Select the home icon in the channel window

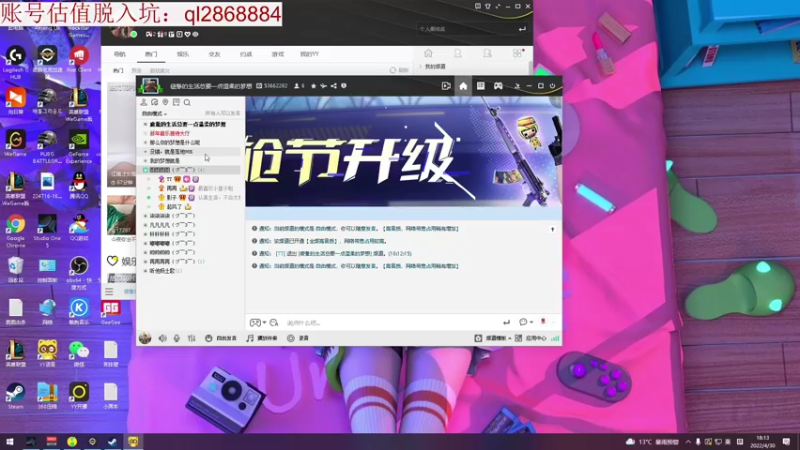tap(463, 86)
